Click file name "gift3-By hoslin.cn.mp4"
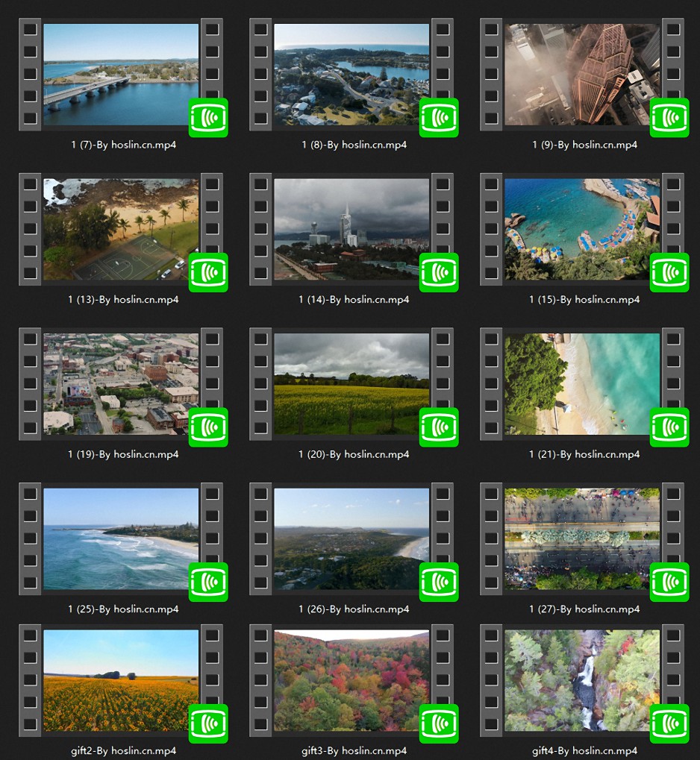The width and height of the screenshot is (700, 760). coord(354,751)
